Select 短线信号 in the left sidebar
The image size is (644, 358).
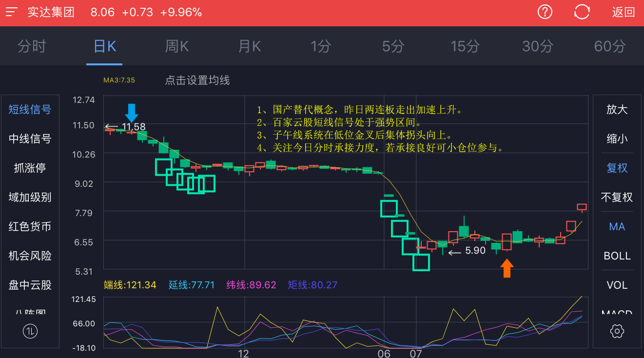pos(30,109)
